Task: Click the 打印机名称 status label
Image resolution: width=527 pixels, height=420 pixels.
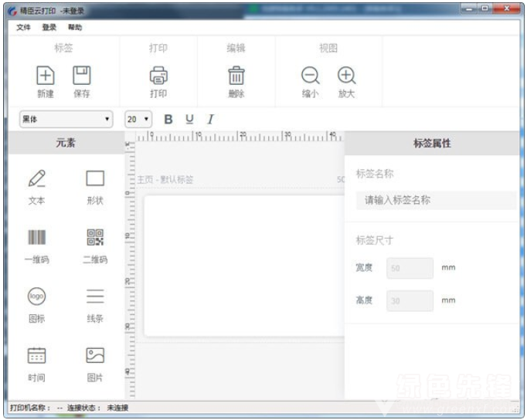Action: [x=30, y=408]
